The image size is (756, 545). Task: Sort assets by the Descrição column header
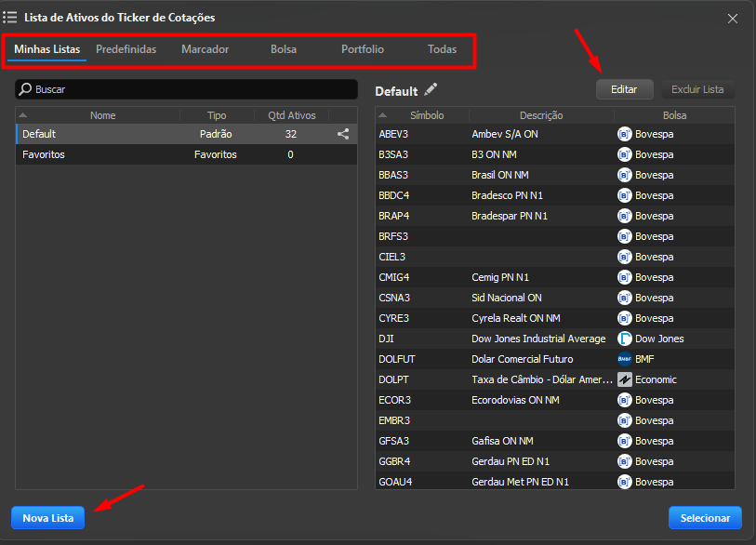coord(541,115)
